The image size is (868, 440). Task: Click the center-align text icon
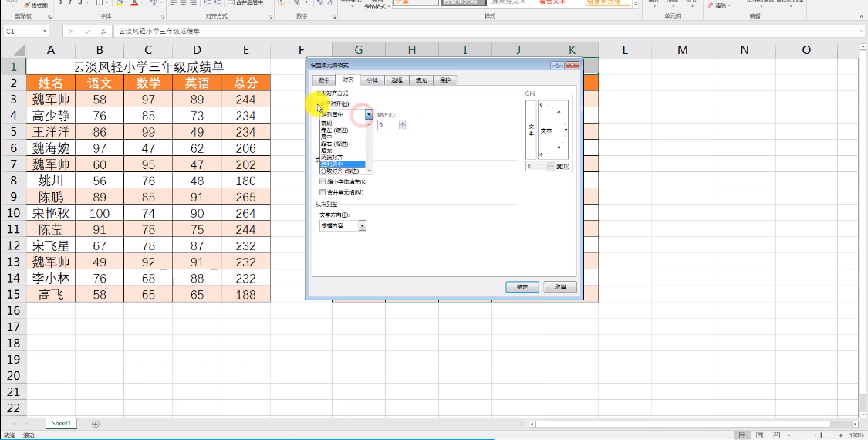coord(183,3)
